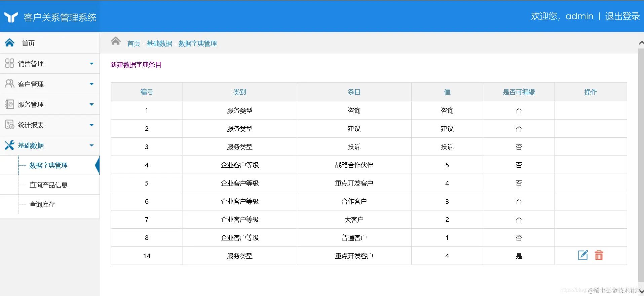Click the 合作客户 entry cell

click(x=354, y=201)
